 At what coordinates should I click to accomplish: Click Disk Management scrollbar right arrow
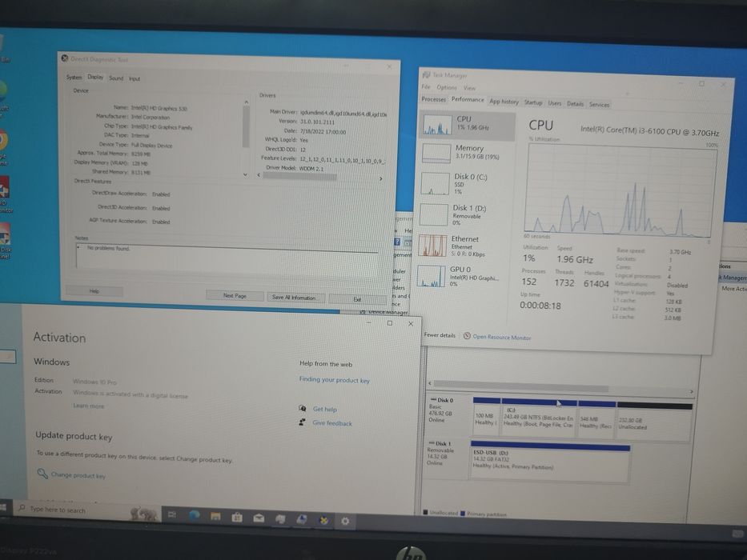691,391
